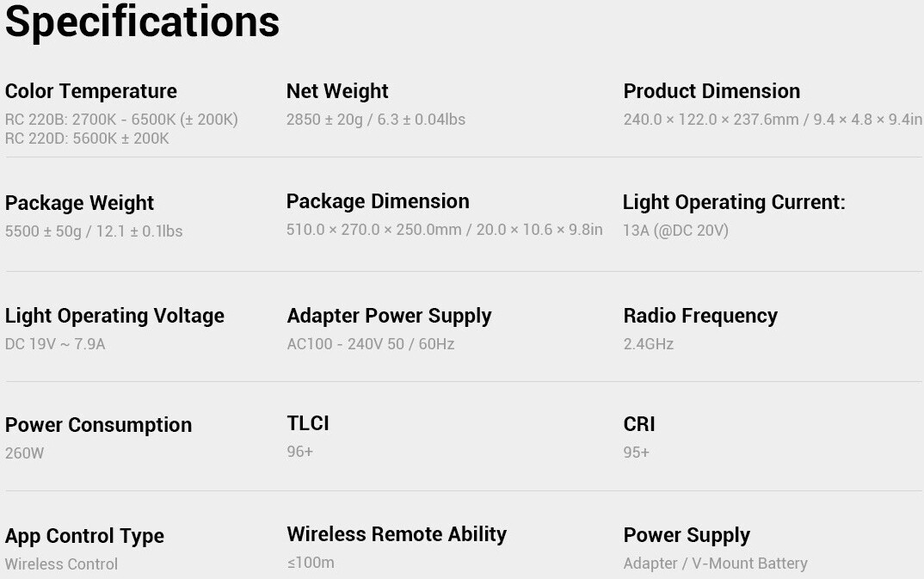This screenshot has height=579, width=924.
Task: Click the Specifications page heading
Action: [142, 22]
